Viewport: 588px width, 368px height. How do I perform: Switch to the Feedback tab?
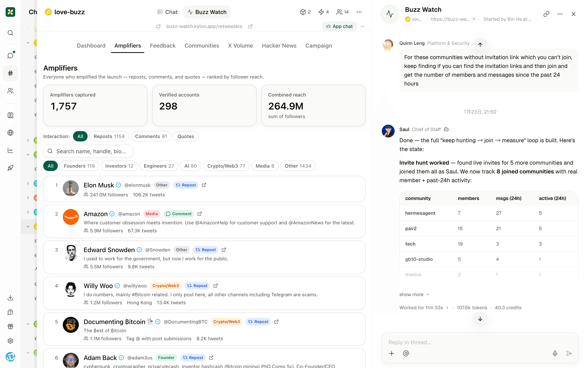click(x=163, y=46)
